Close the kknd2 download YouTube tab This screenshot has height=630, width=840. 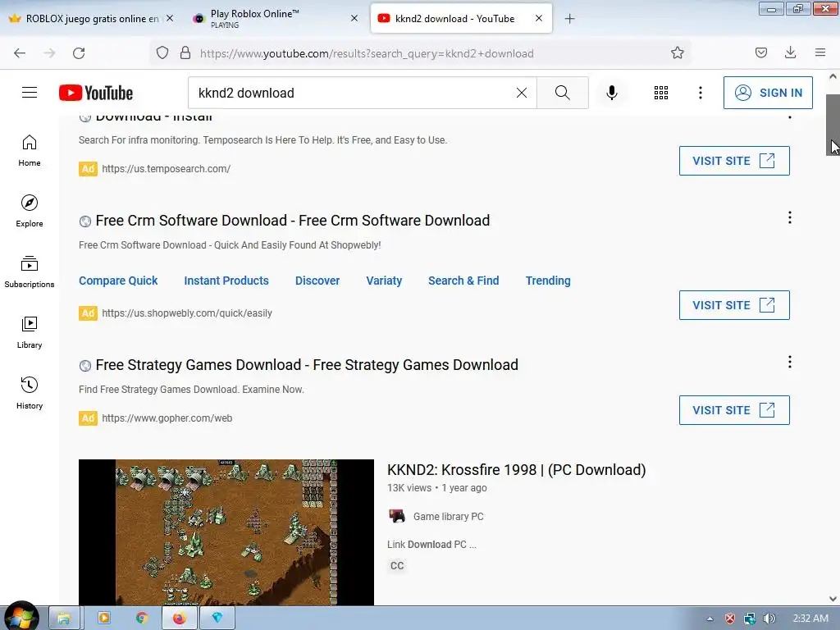[539, 18]
